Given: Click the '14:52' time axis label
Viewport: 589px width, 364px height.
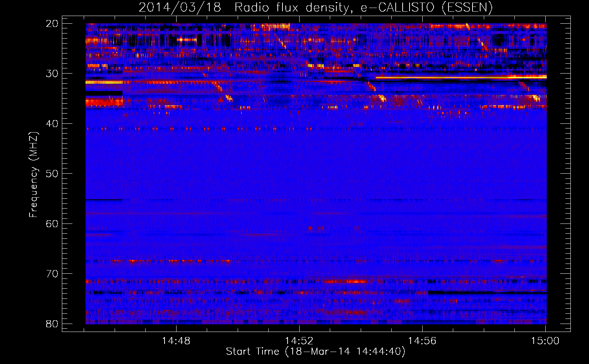Looking at the screenshot, I should (299, 341).
